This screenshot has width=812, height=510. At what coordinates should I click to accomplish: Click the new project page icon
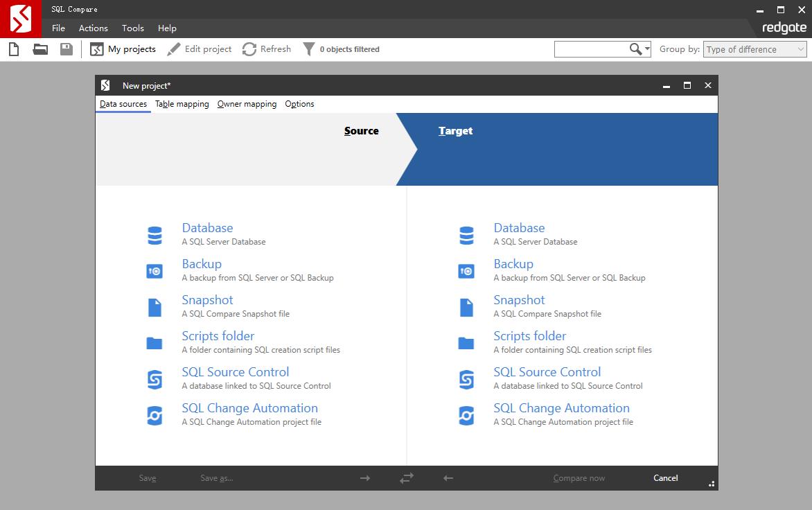pos(13,49)
